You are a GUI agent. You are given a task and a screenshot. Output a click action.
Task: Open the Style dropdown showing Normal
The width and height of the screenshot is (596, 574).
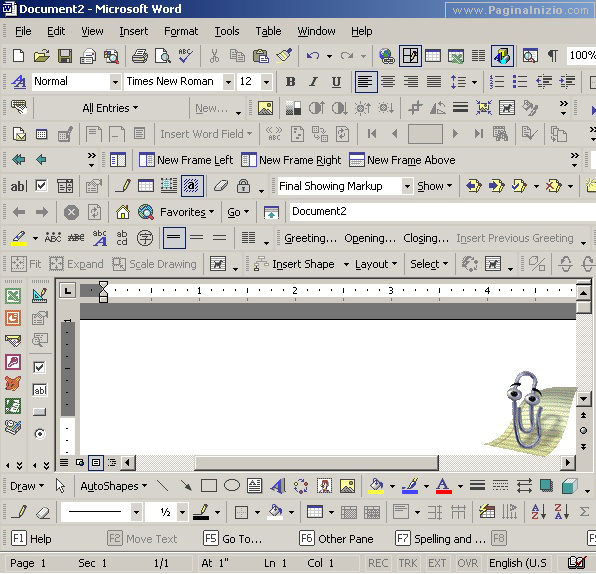point(115,82)
